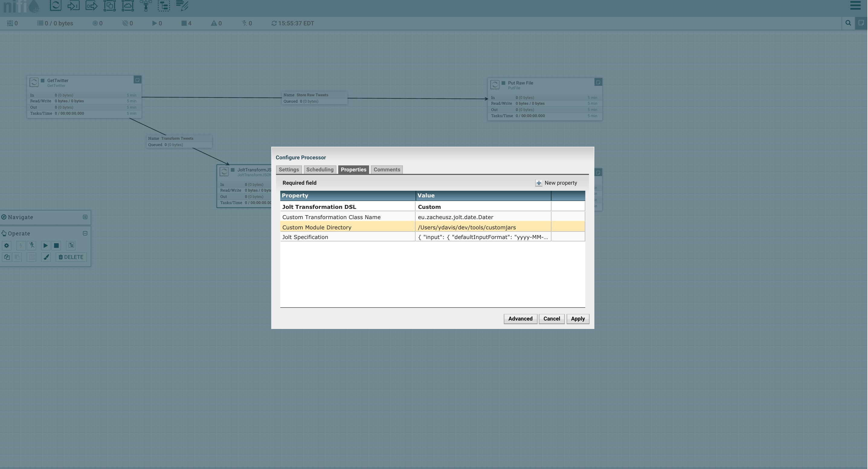Select the Processor component icon in toolbar
This screenshot has height=469, width=868.
point(56,5)
